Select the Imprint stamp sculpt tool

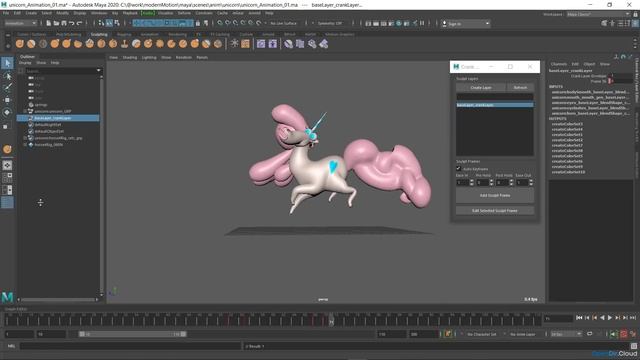[x=124, y=44]
